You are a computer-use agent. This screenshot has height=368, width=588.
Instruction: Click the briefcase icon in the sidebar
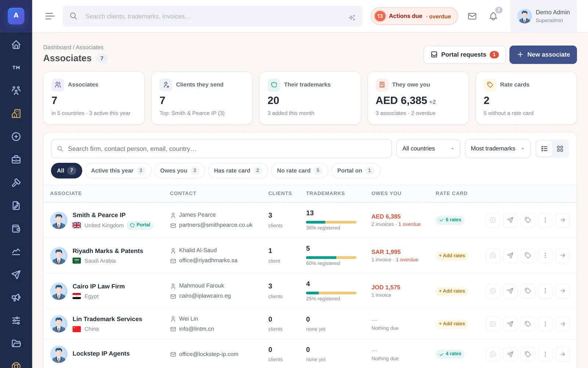[x=16, y=160]
